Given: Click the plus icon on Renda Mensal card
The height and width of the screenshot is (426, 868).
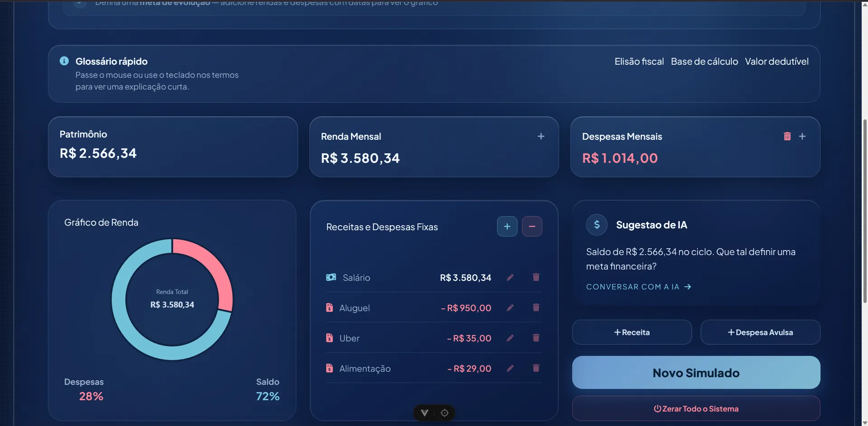Looking at the screenshot, I should [541, 136].
